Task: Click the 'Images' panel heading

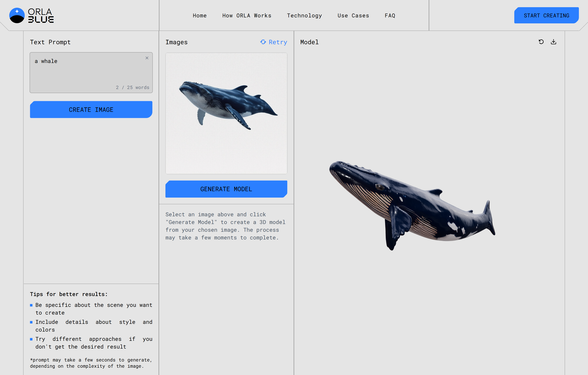Action: 177,42
